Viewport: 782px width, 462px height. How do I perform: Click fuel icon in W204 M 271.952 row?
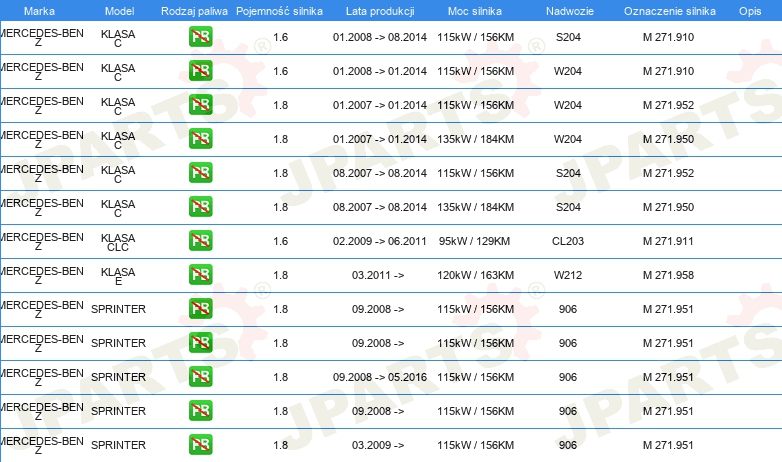(200, 104)
